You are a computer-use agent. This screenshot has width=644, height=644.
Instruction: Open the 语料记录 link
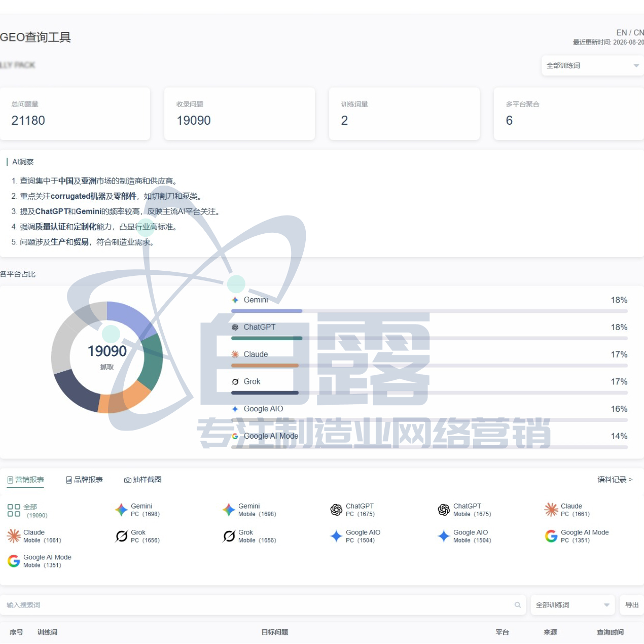pos(615,479)
